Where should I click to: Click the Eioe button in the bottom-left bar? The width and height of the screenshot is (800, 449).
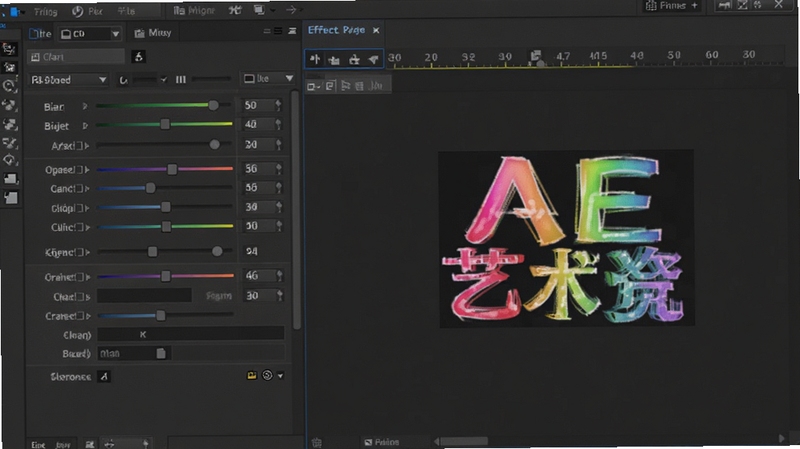(x=38, y=444)
